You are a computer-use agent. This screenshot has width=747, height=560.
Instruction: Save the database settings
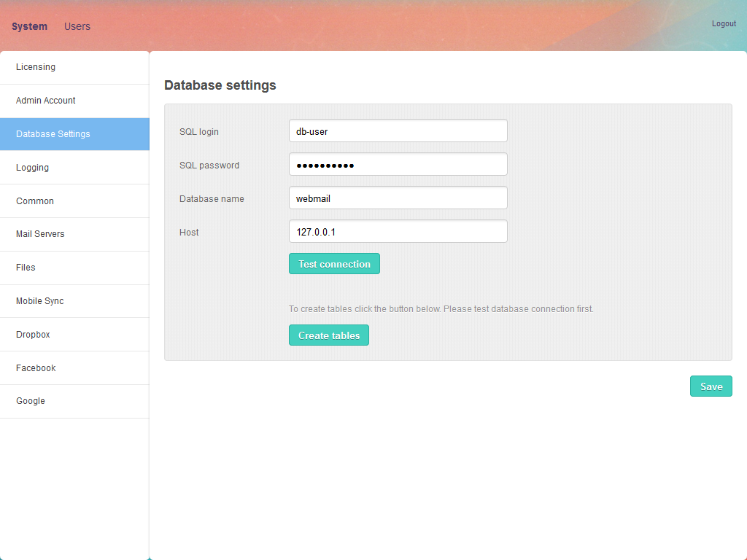pos(711,386)
